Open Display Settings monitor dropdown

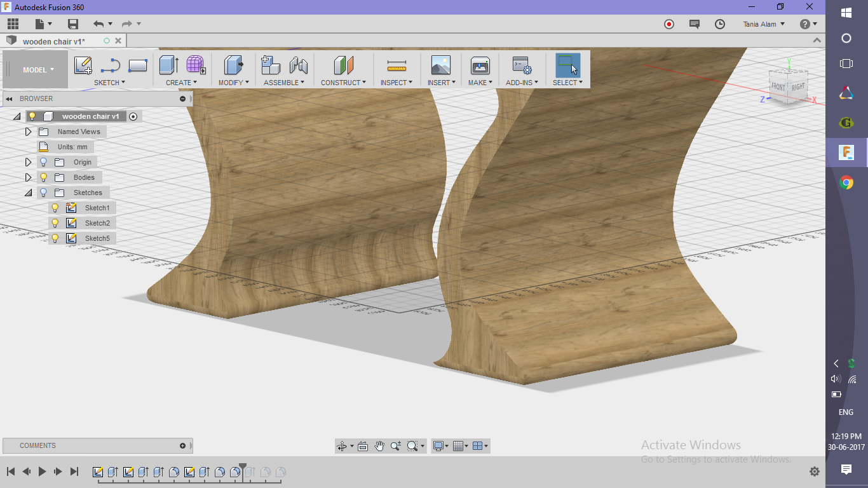click(441, 446)
